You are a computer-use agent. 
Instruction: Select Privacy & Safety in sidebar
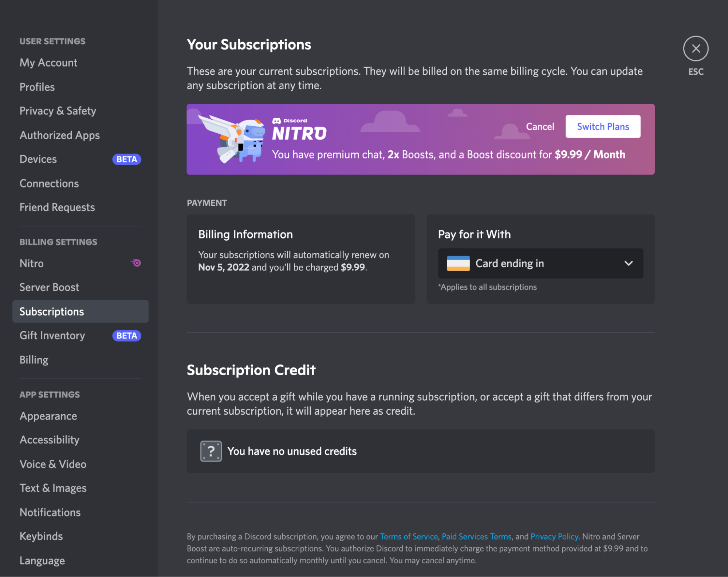58,110
